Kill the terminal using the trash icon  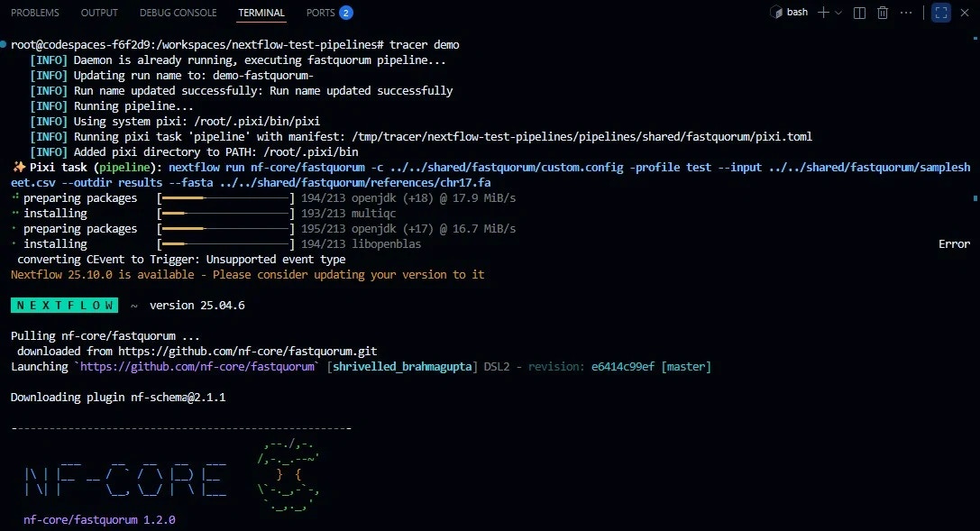pyautogui.click(x=883, y=12)
